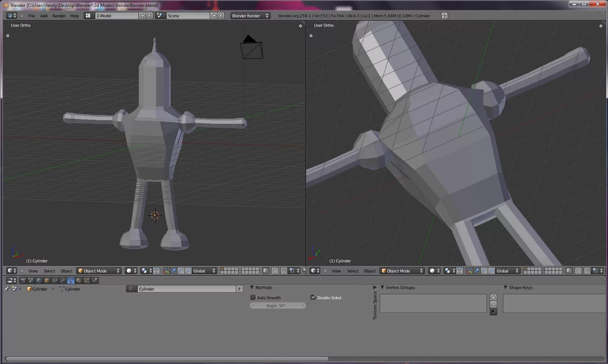The image size is (608, 364).
Task: Open Global orientation dropdown in right viewport
Action: point(507,271)
